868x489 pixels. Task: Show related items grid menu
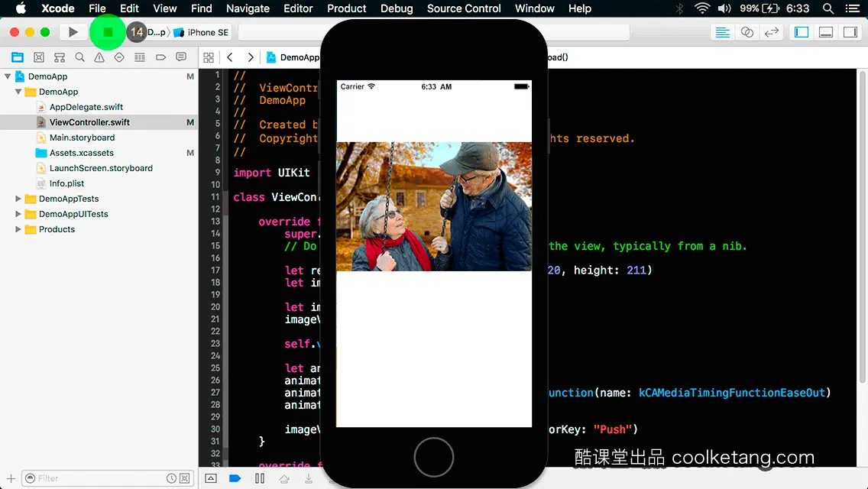[209, 57]
